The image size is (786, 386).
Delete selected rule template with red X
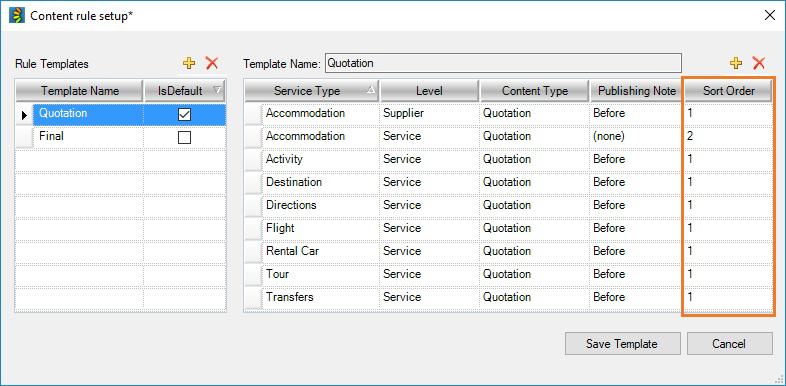pos(212,63)
